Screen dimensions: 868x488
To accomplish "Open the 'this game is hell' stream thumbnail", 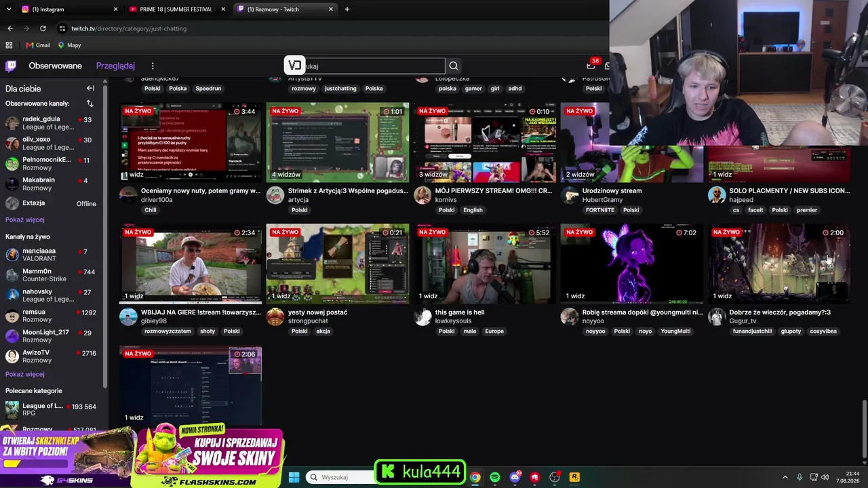I will click(x=485, y=264).
